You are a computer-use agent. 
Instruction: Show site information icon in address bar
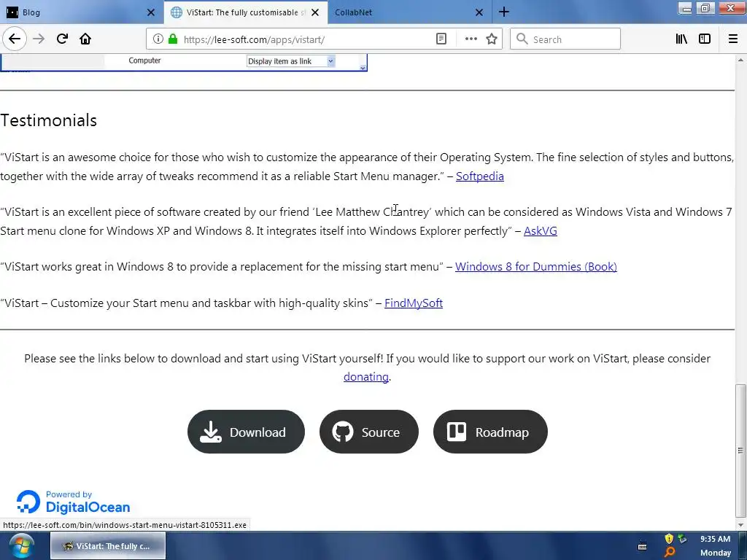tap(158, 39)
